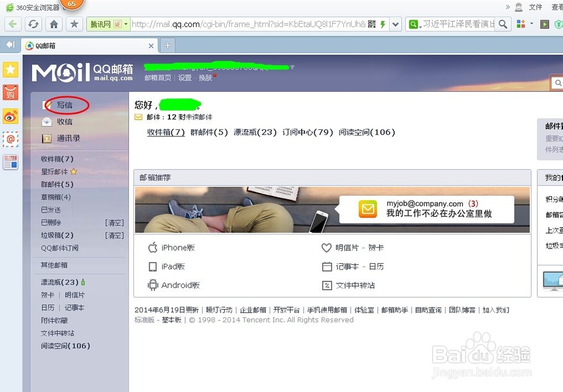The width and height of the screenshot is (563, 392).
Task: Open the @ mail sidebar icon
Action: 10,139
